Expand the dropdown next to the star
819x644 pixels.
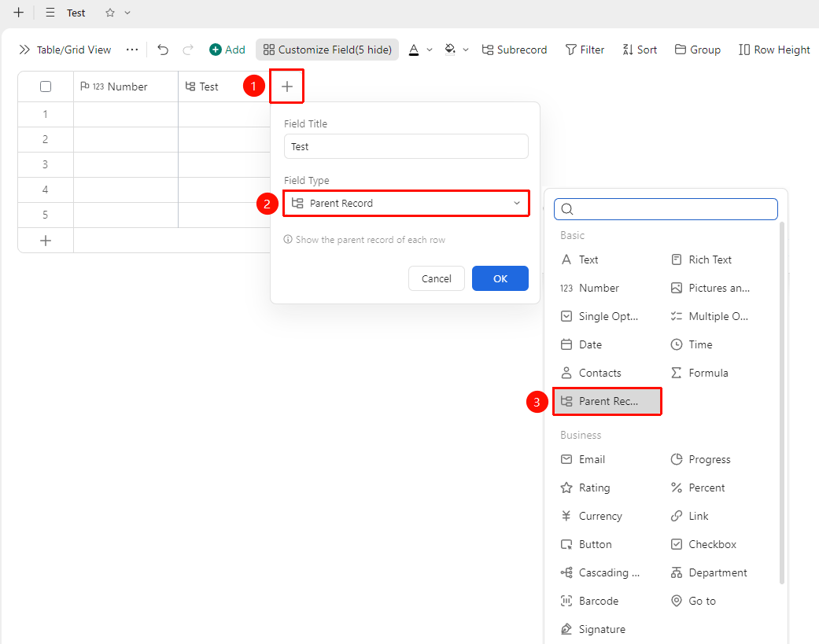tap(127, 13)
